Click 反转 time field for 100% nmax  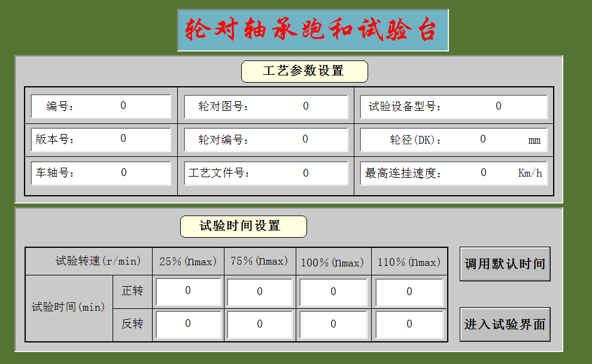point(333,324)
